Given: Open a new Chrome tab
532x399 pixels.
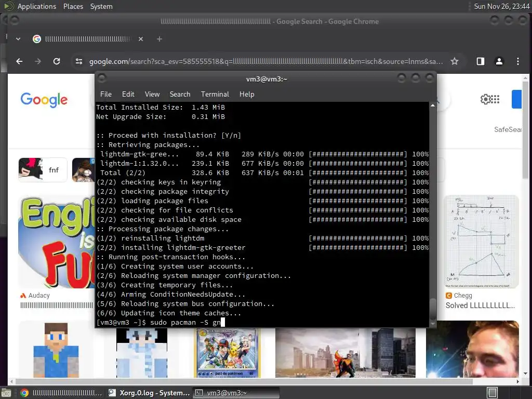Looking at the screenshot, I should pos(159,39).
